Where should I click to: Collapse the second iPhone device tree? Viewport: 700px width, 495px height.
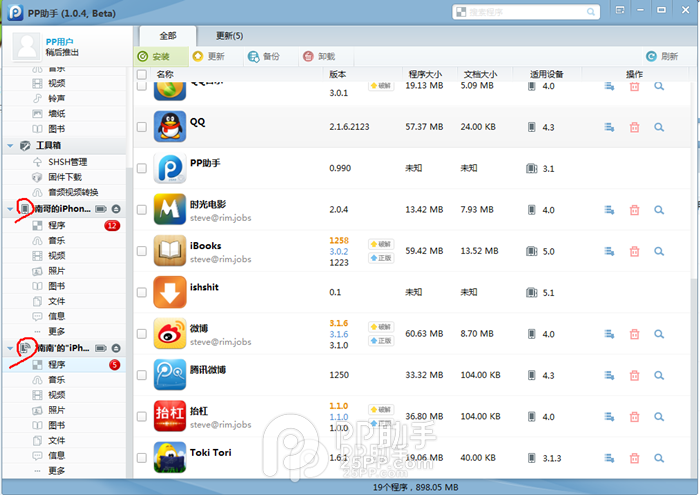11,348
